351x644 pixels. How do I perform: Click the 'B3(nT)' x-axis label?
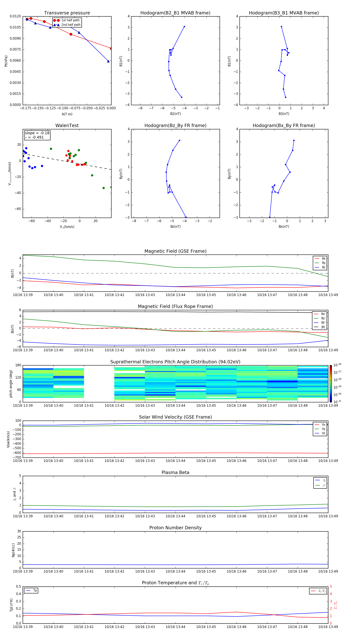(284, 114)
